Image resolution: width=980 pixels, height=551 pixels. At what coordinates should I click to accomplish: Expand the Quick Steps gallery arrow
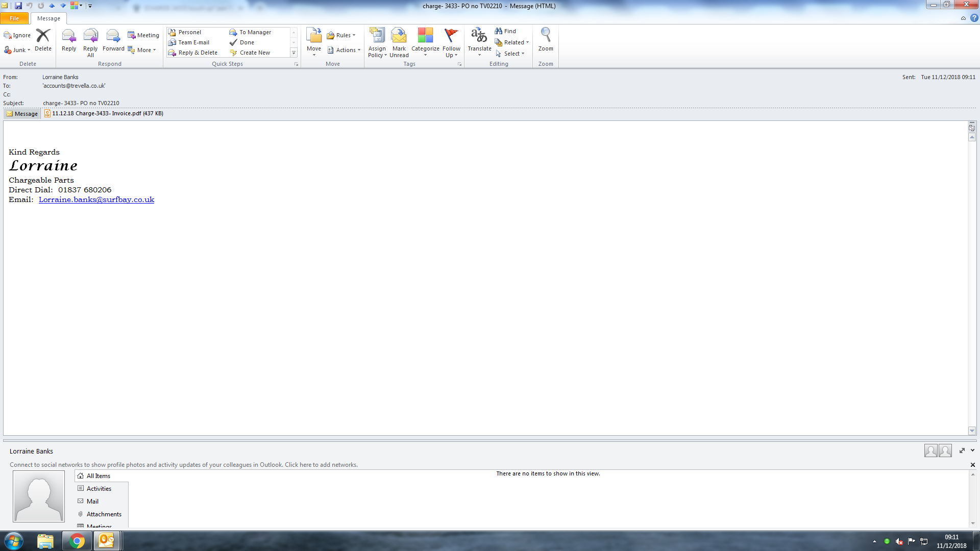(293, 53)
